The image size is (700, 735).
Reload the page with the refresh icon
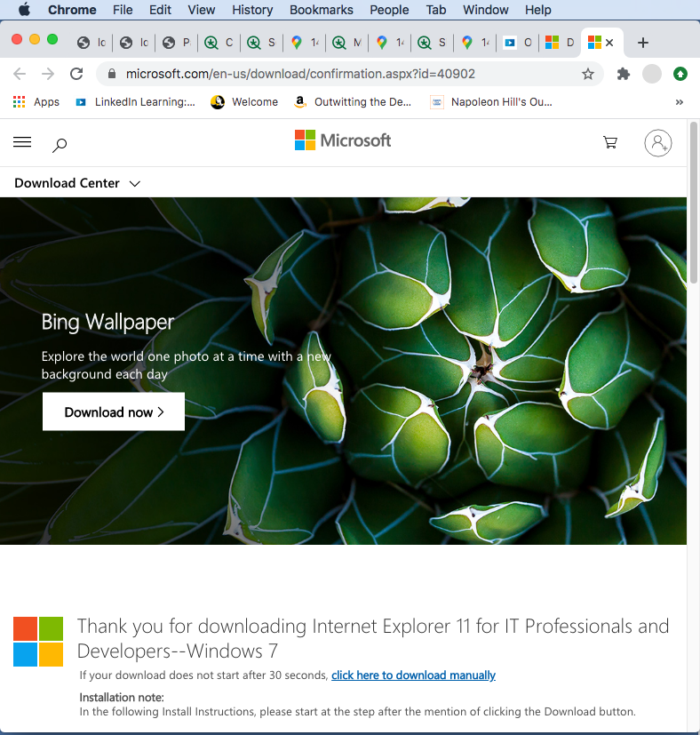(x=76, y=74)
